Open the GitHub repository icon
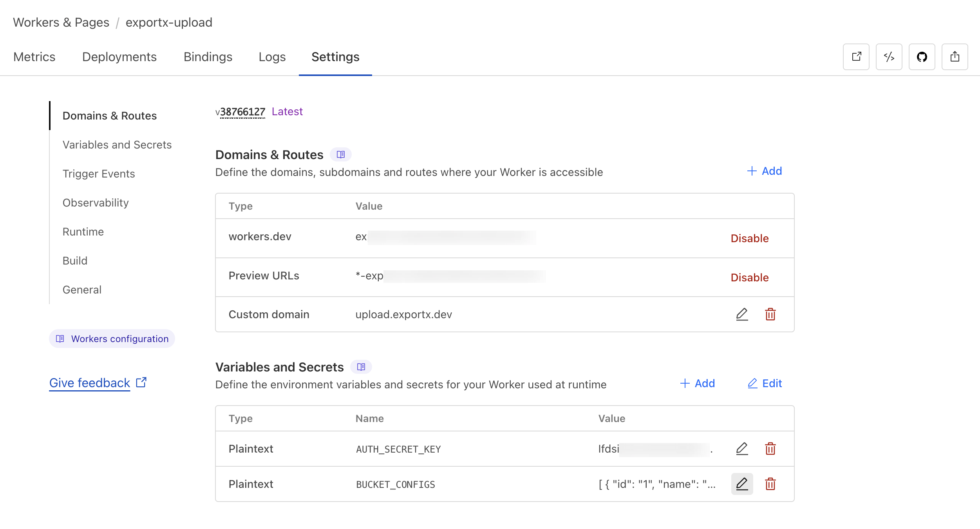 (922, 57)
